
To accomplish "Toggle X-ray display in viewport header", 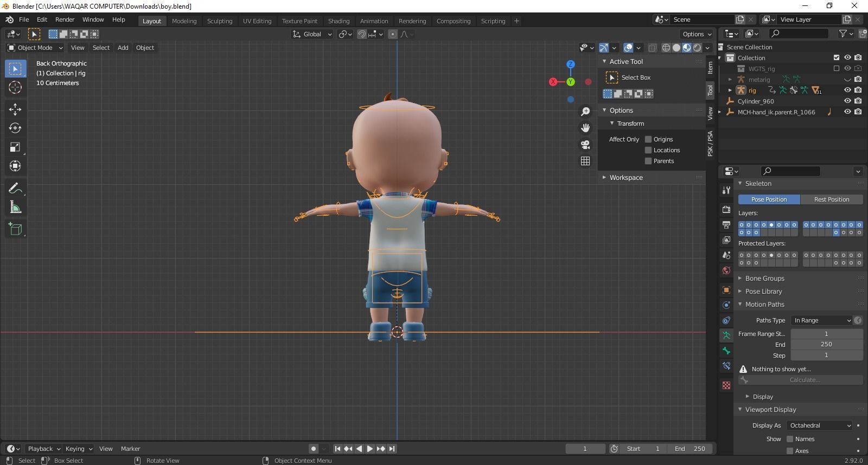I will point(652,48).
